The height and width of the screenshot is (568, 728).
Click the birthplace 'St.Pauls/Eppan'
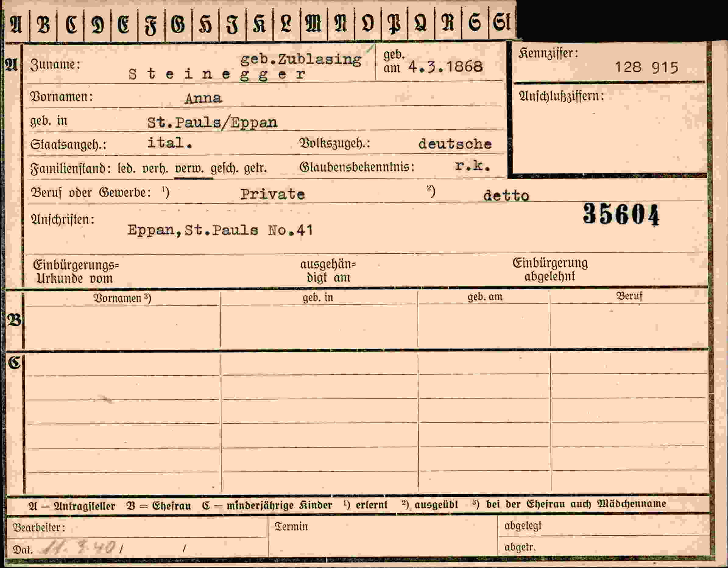(x=212, y=123)
